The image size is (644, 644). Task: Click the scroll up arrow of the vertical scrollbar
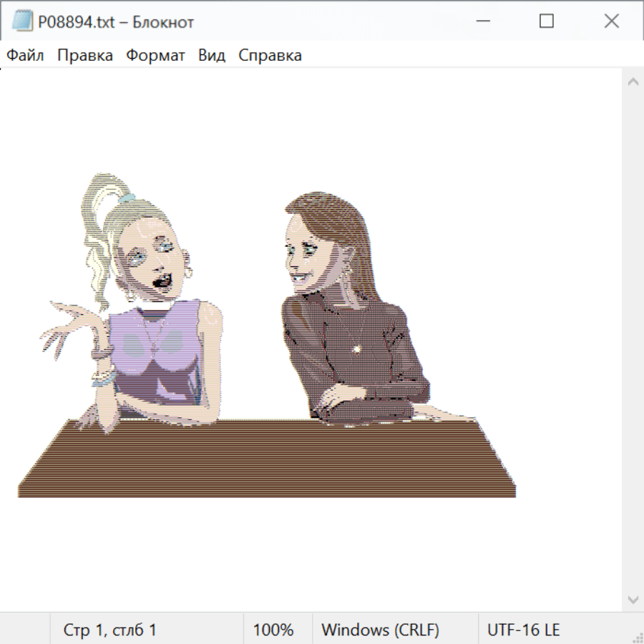click(x=633, y=82)
